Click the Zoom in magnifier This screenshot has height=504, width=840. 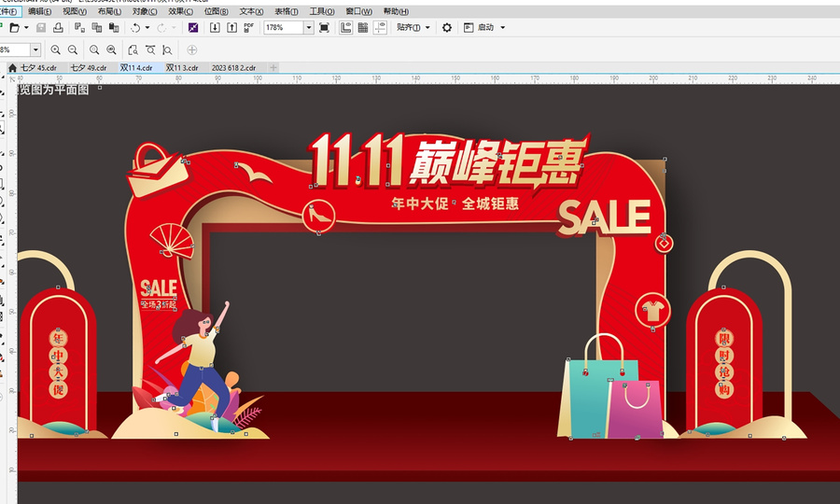(x=55, y=49)
